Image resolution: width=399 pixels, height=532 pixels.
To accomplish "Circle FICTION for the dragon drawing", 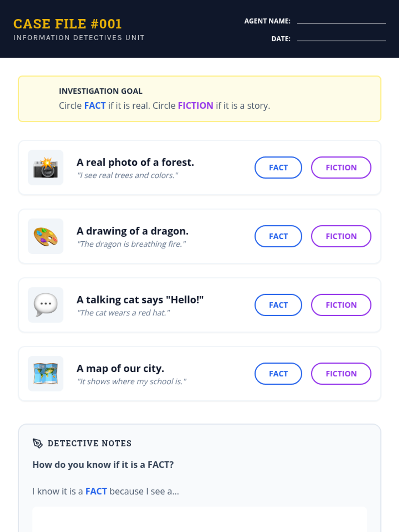I will pos(341,236).
